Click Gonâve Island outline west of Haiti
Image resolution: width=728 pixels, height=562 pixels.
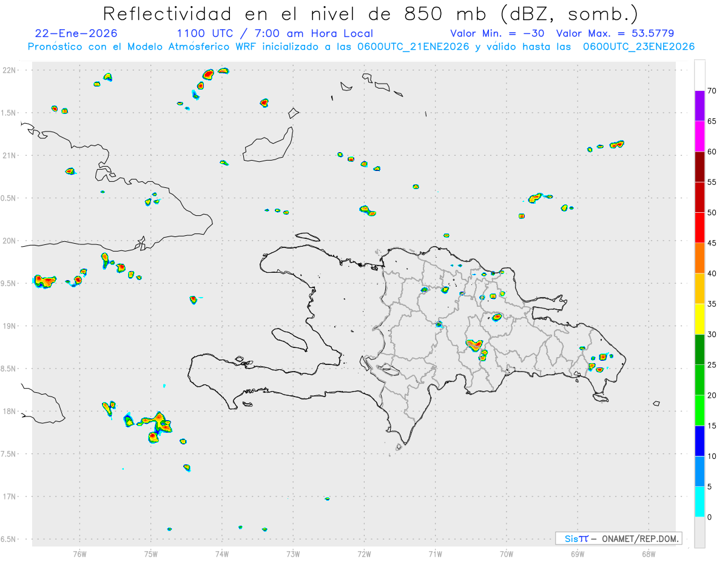click(289, 339)
